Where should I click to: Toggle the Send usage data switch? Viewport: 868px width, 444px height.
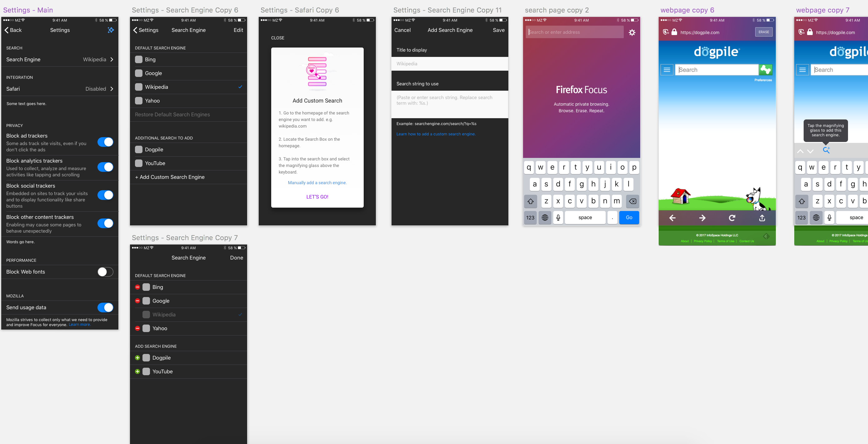[x=106, y=307]
